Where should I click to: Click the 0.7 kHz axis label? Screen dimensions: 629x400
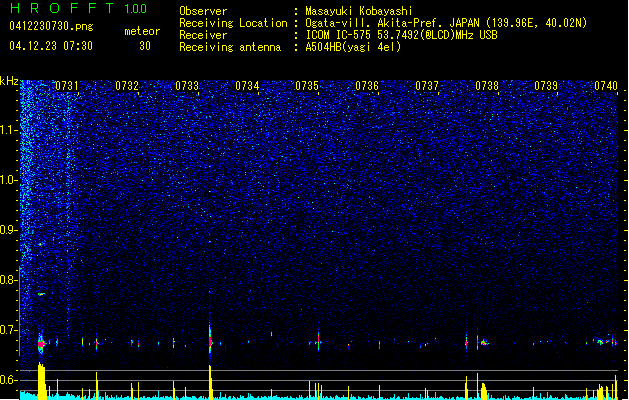[9, 330]
